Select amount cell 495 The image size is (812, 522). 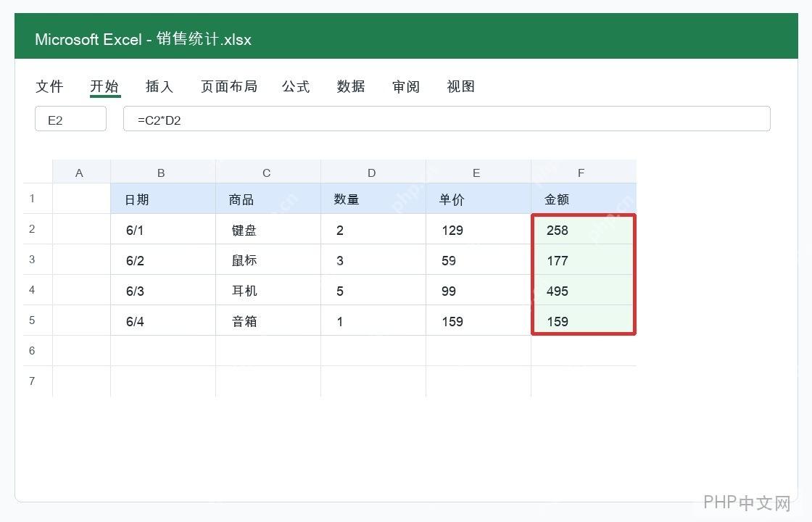584,290
